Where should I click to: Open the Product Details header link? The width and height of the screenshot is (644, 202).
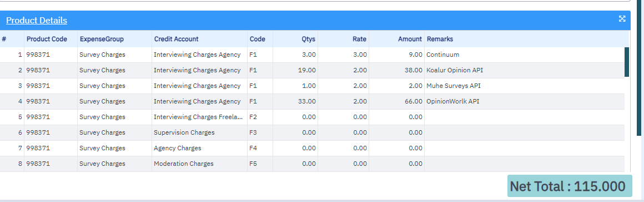click(x=37, y=21)
